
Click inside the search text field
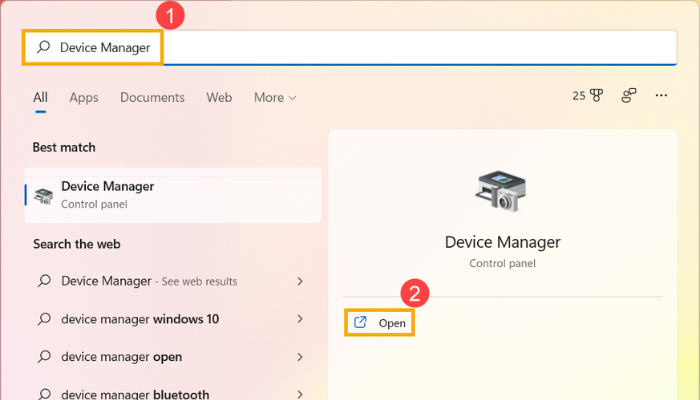click(x=400, y=47)
